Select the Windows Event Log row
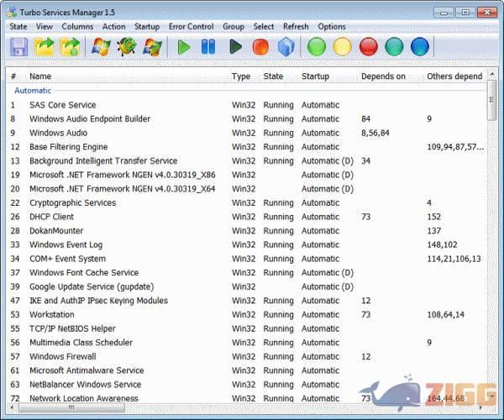The height and width of the screenshot is (420, 504). 246,244
